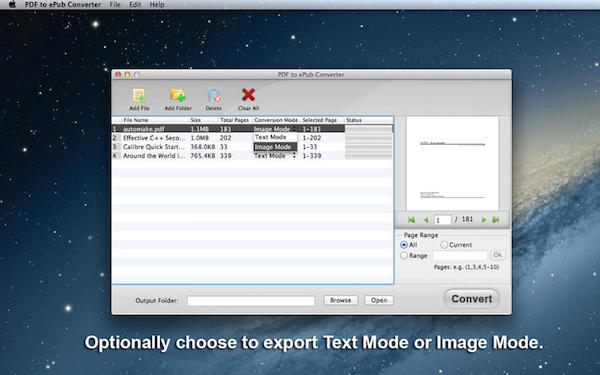Click the Total Pages column header
600x375 pixels.
pos(235,120)
